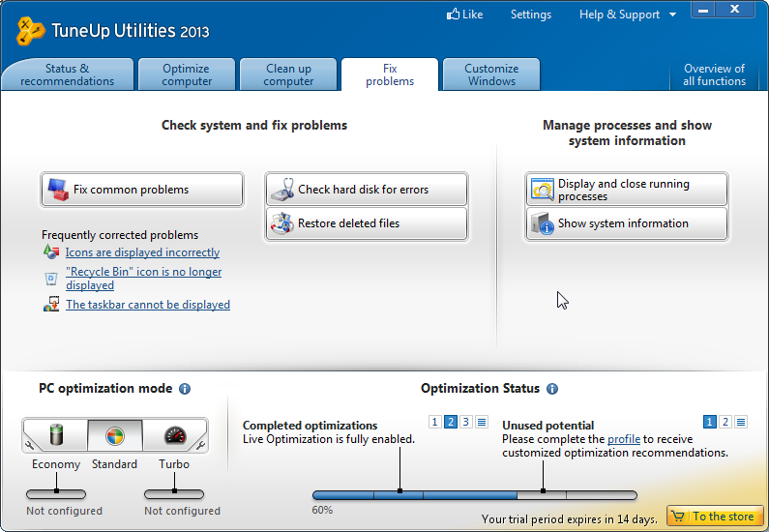769x532 pixels.
Task: Click To the store button
Action: [x=715, y=517]
